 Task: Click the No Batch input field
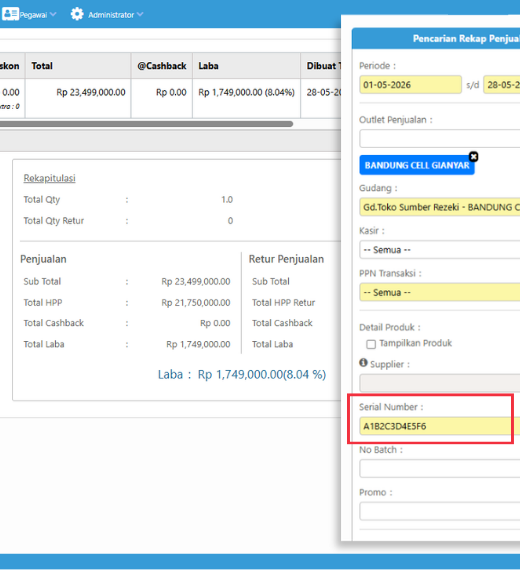point(440,469)
